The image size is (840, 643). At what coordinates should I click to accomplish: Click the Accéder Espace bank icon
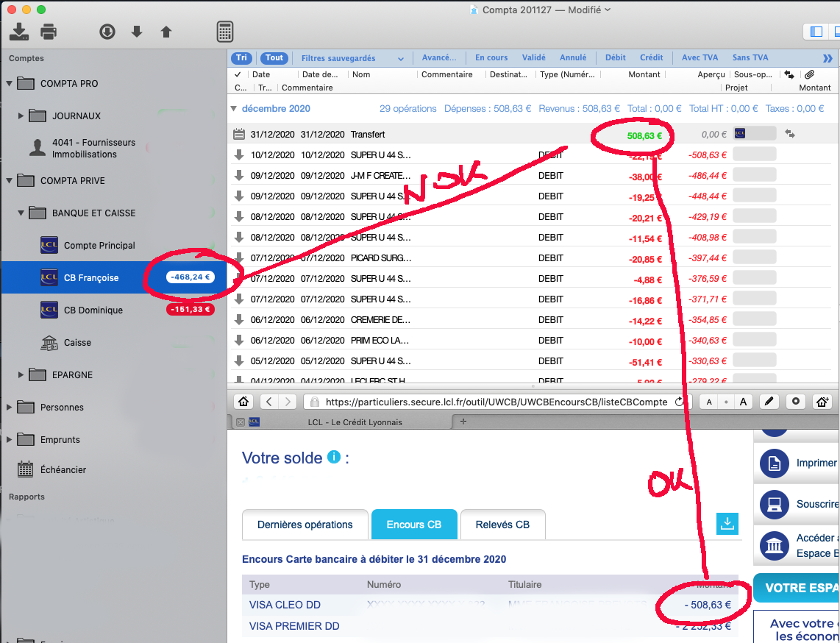pos(774,546)
